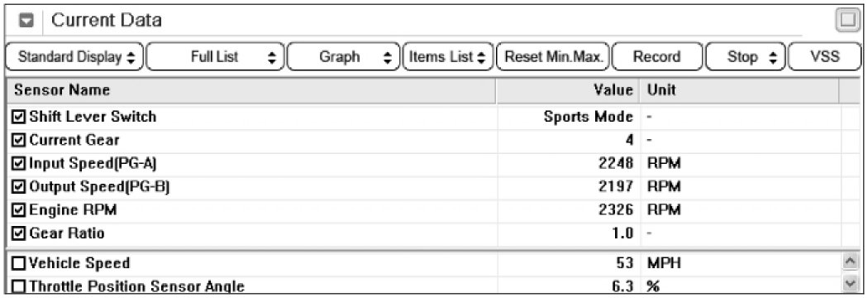Uncheck the Gear Ratio checkbox

click(19, 233)
